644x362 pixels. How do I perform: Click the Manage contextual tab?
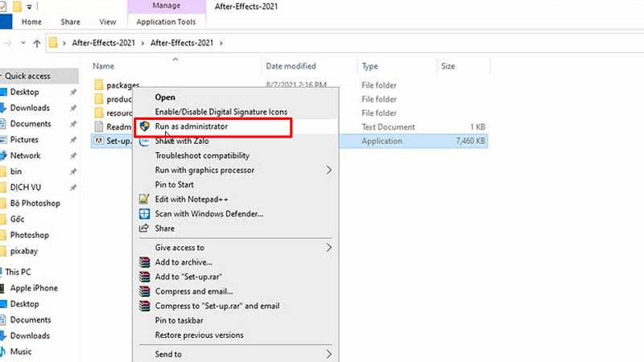(167, 6)
